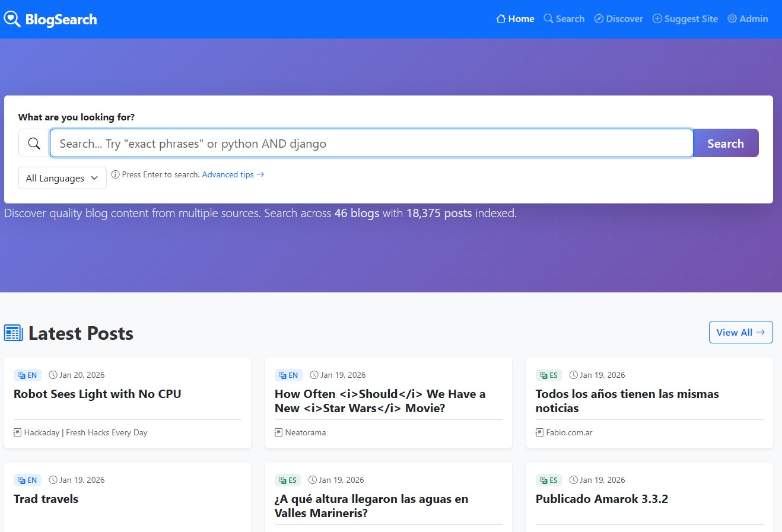Follow the Advanced tips link
Viewport: 782px width, 532px height.
click(x=233, y=174)
